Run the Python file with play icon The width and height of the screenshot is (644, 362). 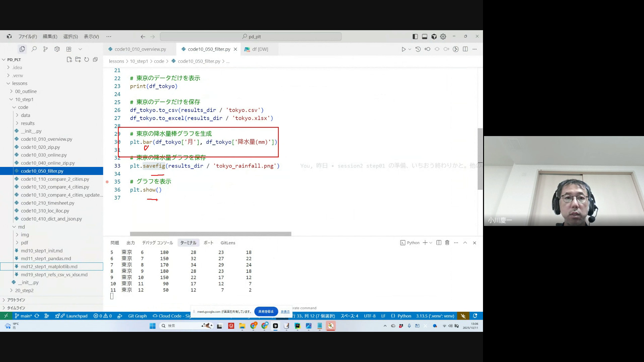[404, 49]
